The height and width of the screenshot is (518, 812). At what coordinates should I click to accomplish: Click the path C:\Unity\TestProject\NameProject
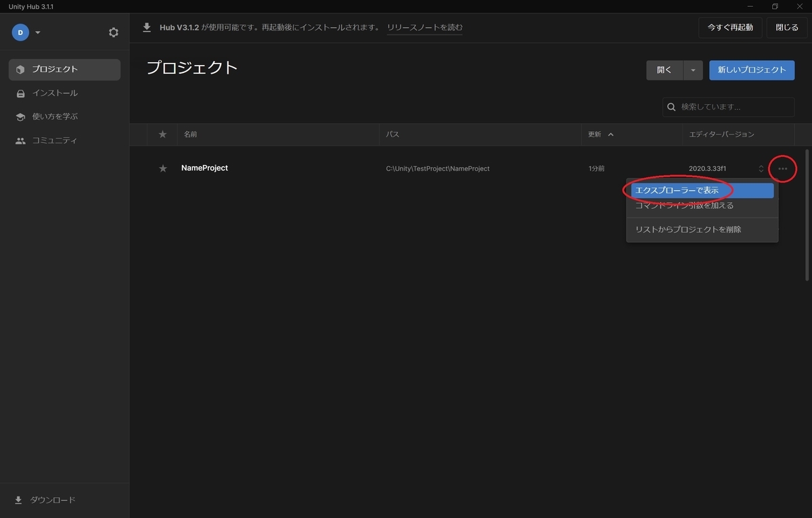pyautogui.click(x=438, y=168)
